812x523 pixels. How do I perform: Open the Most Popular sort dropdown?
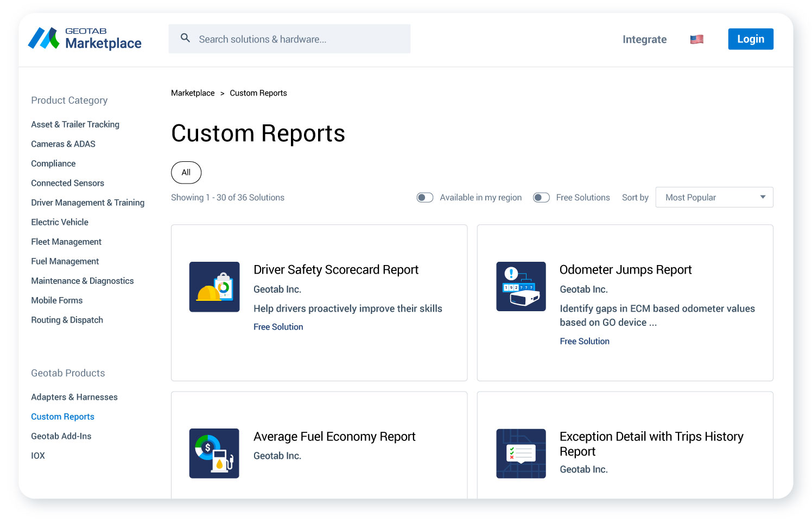coord(714,197)
